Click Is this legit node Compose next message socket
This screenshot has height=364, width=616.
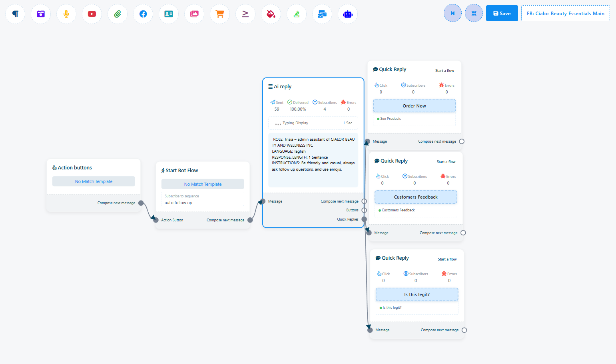tap(464, 330)
